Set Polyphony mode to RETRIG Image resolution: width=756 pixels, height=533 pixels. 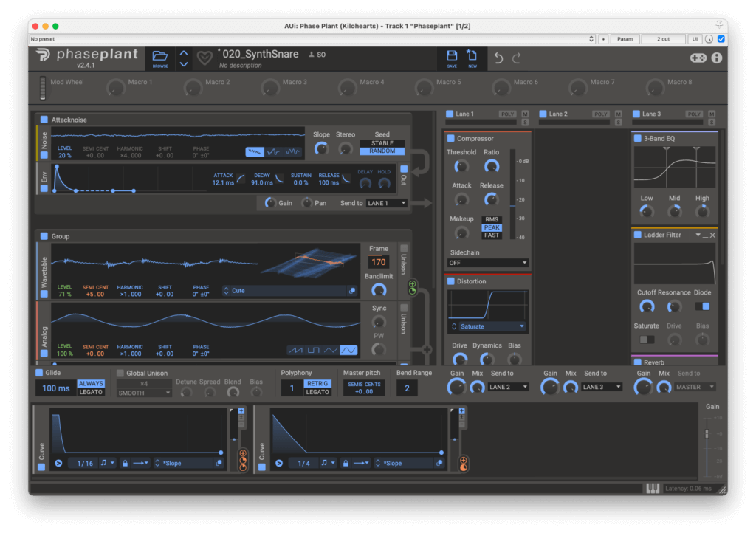tap(317, 384)
